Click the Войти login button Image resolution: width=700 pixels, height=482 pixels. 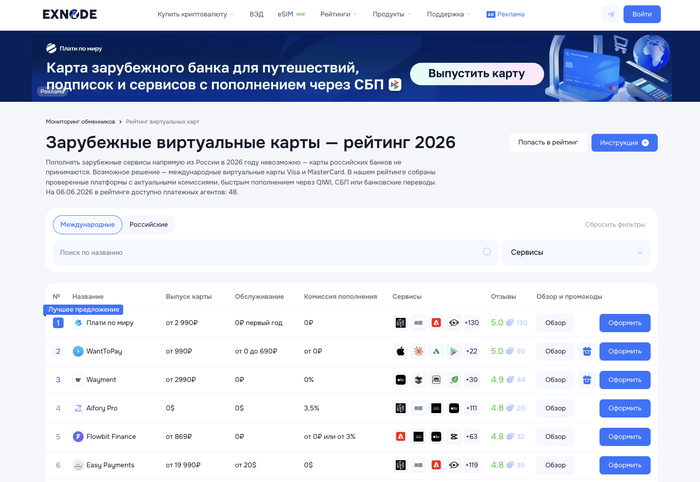click(x=642, y=14)
